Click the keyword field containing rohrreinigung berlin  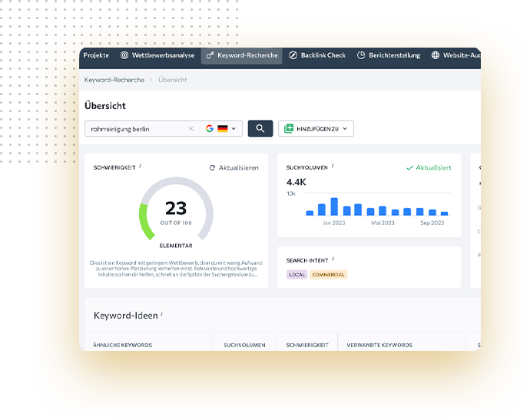pos(136,129)
